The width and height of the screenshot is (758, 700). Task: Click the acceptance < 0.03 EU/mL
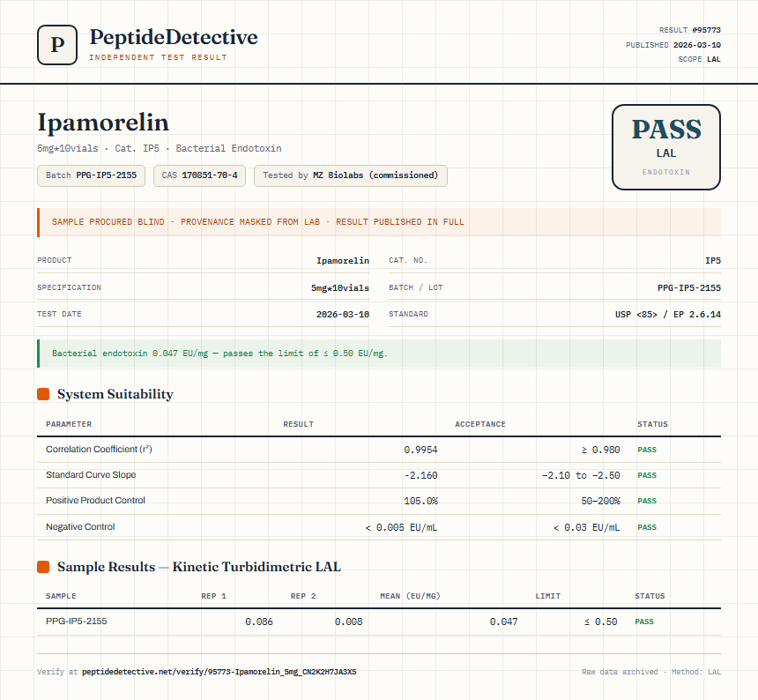coord(586,527)
